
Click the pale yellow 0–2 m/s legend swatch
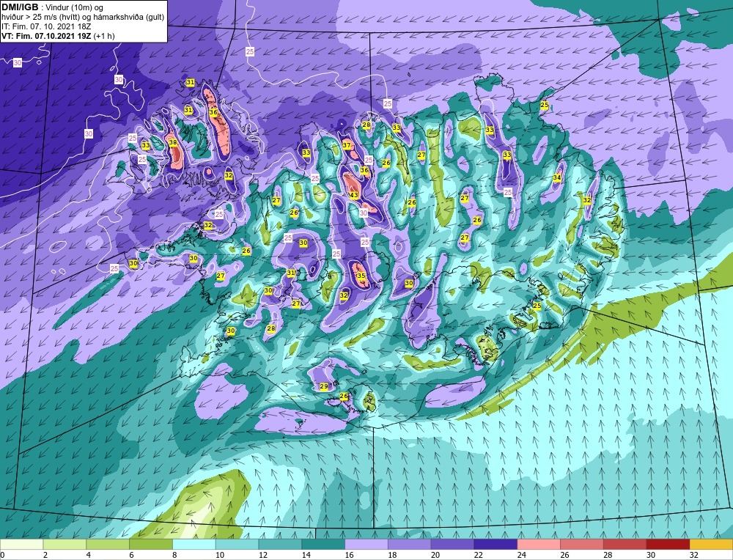(x=21, y=544)
